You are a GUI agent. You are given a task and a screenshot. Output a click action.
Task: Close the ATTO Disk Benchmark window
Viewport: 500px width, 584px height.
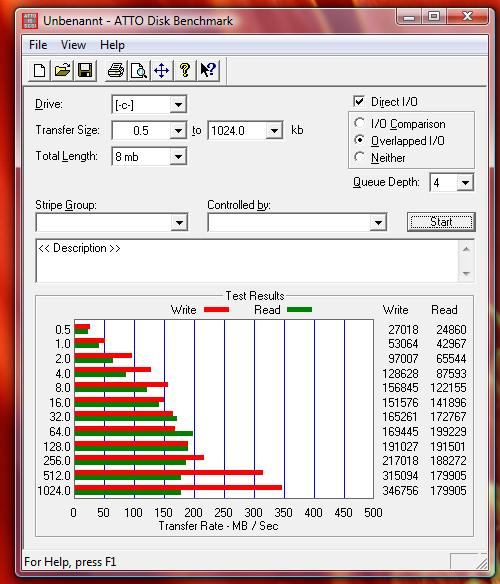tap(467, 17)
